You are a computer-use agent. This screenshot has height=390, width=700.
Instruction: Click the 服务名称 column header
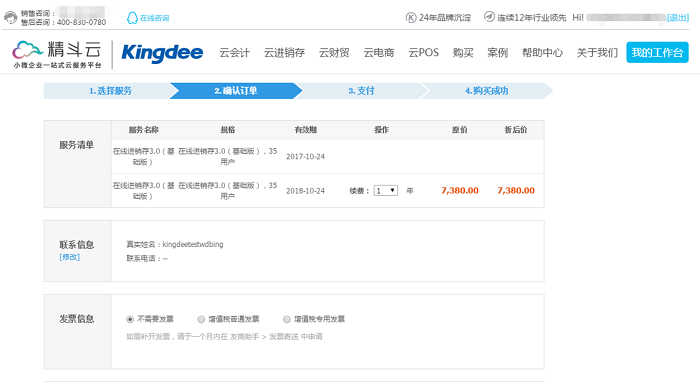144,130
